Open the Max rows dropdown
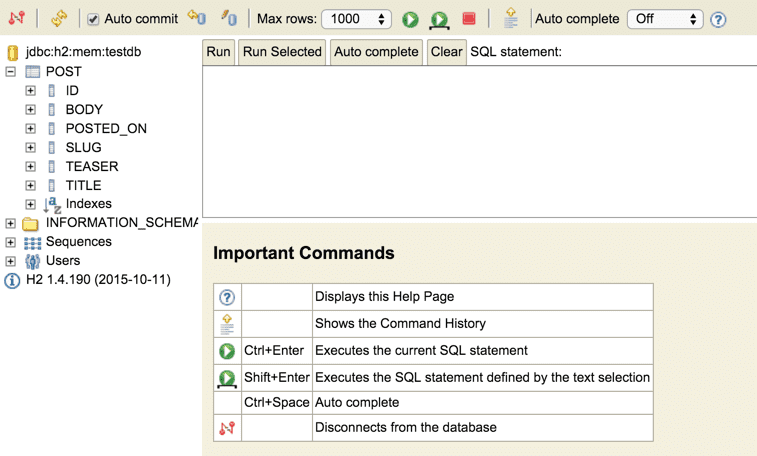The height and width of the screenshot is (456, 757). click(x=356, y=19)
